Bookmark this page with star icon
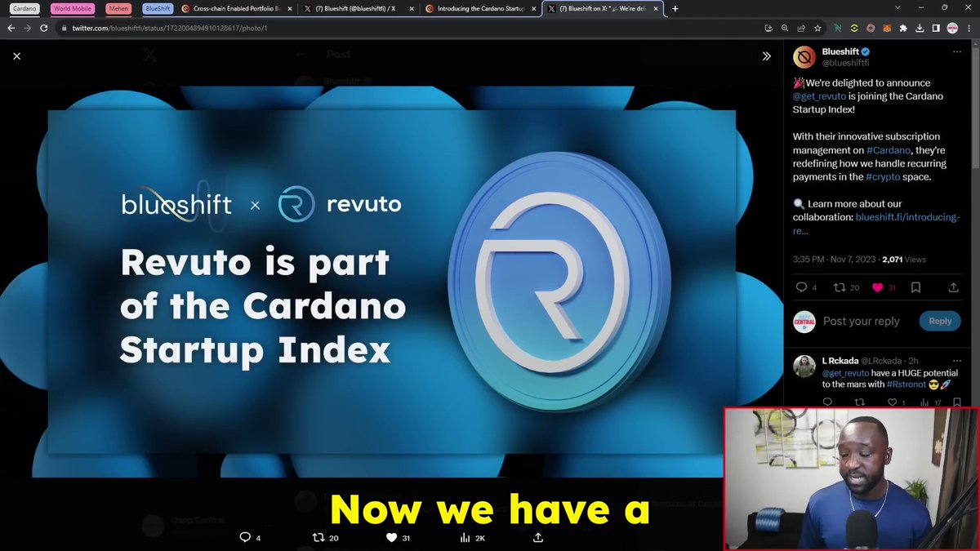 pos(817,28)
